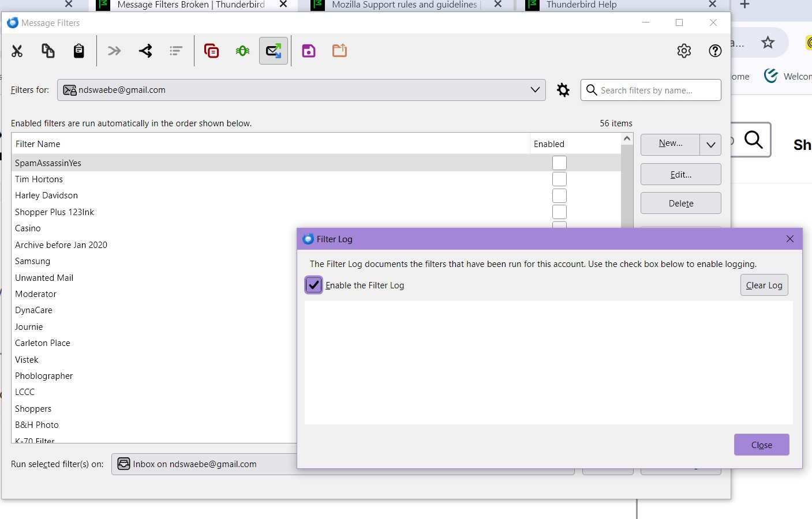812x519 pixels.
Task: Enable the SpamAssassinYes filter checkbox
Action: point(559,163)
